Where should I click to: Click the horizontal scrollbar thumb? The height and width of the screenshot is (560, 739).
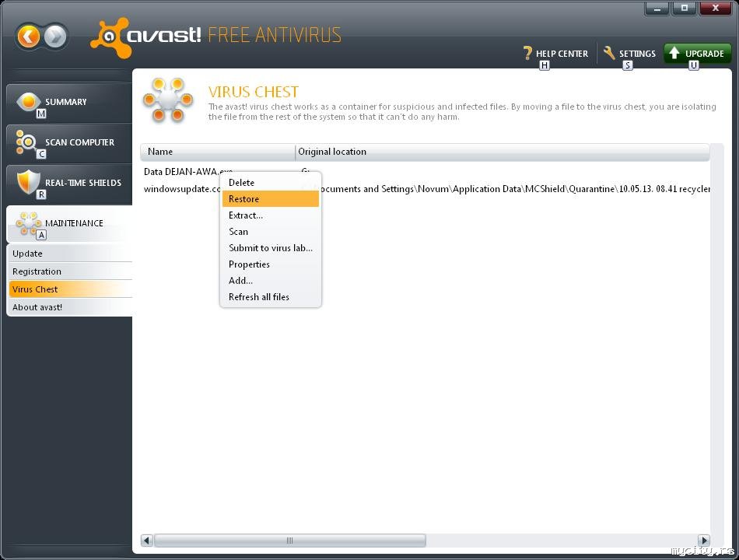tap(290, 541)
